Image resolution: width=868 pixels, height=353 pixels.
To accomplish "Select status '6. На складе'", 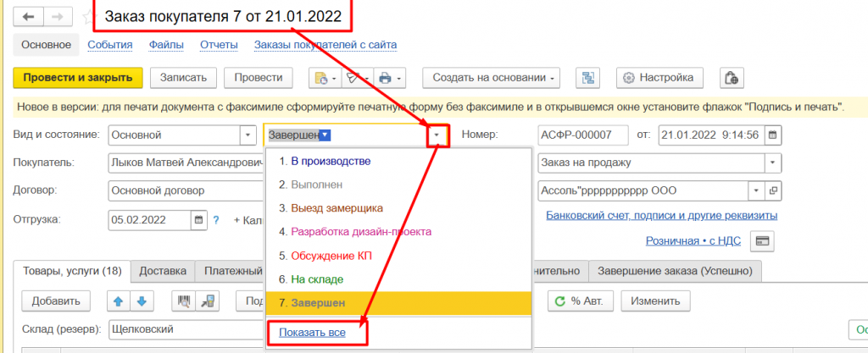I will point(398,279).
